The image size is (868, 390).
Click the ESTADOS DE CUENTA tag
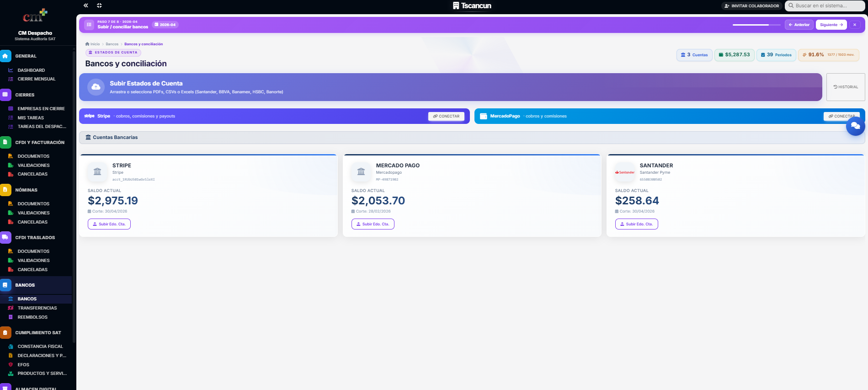pyautogui.click(x=113, y=53)
